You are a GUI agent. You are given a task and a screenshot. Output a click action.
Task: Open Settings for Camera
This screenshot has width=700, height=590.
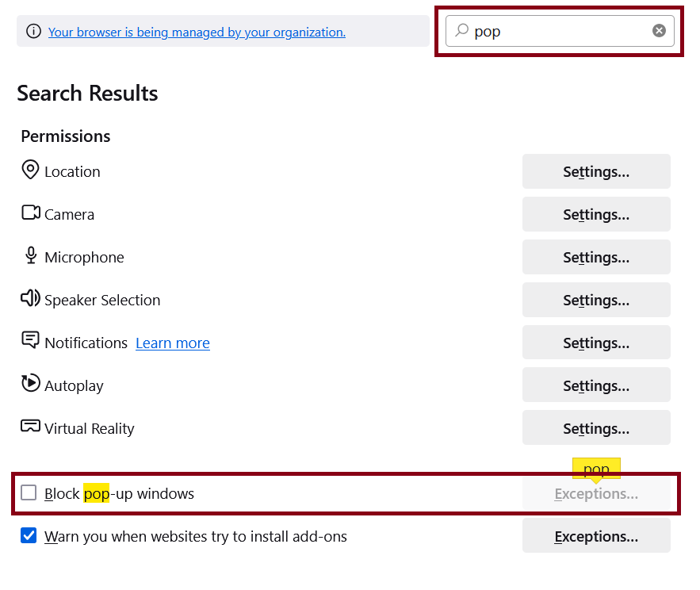[x=595, y=214]
